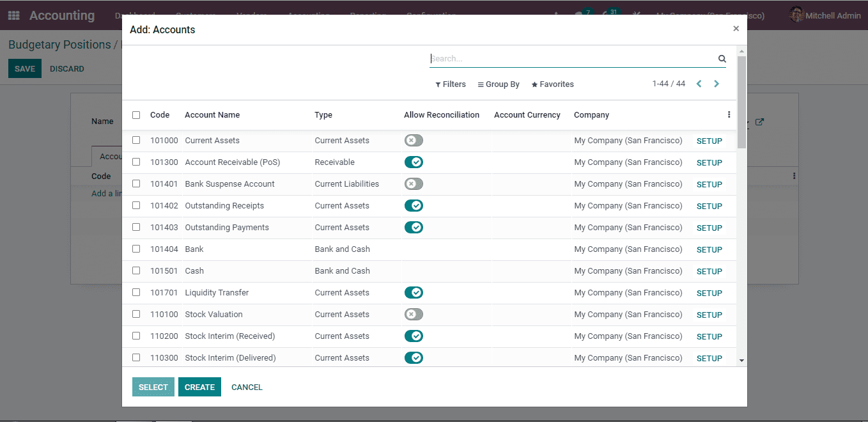Open SETUP for the Cash account

[x=709, y=271]
